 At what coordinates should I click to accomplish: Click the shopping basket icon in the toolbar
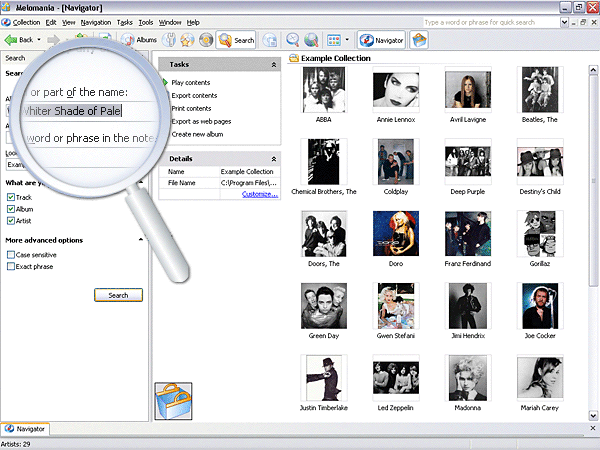[420, 40]
